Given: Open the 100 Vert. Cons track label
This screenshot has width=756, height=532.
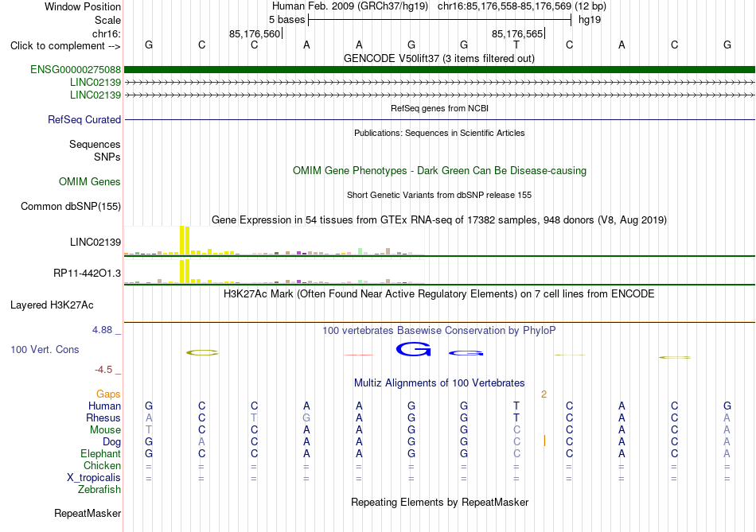Looking at the screenshot, I should coord(45,349).
